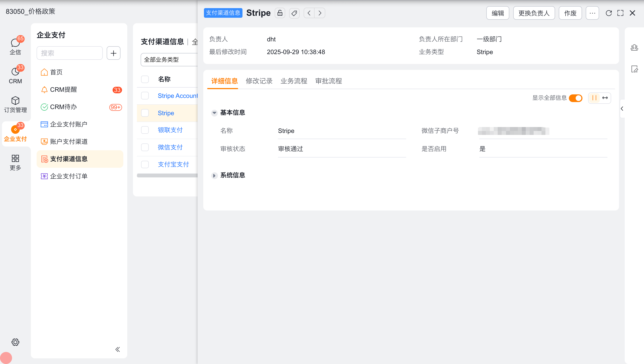Expand the 系统信息 section
The height and width of the screenshot is (364, 644).
(214, 175)
